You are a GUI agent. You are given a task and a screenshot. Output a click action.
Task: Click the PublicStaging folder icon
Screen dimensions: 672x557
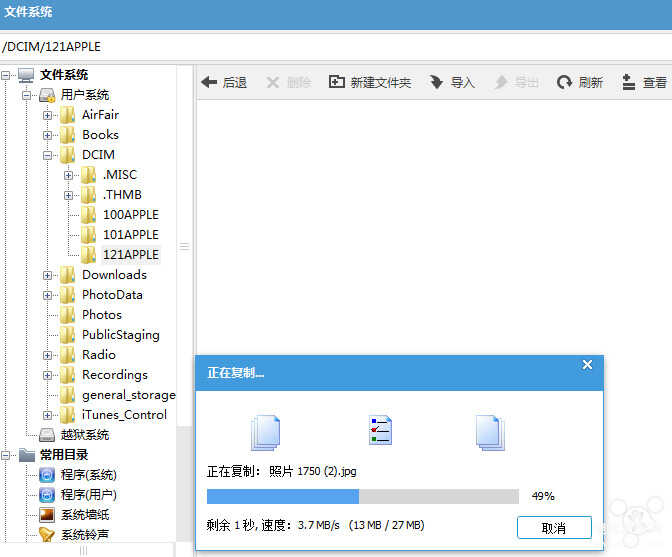click(67, 335)
